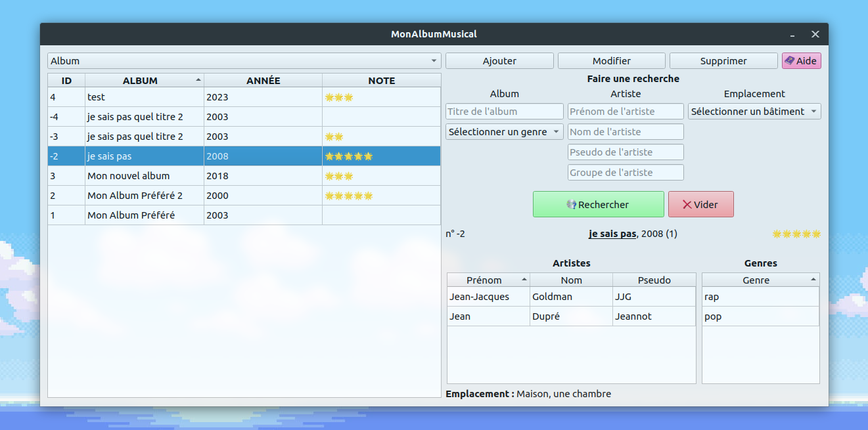Sort by the ID column header

tap(66, 80)
